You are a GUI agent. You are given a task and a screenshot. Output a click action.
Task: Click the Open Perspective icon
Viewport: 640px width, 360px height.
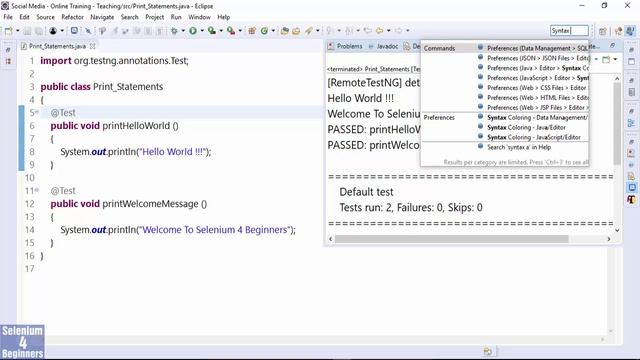tap(602, 31)
